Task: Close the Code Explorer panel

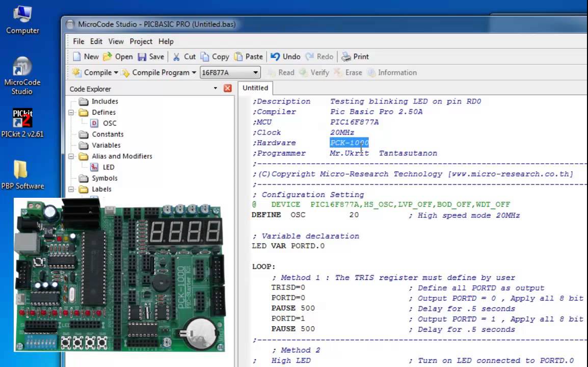Action: (x=228, y=88)
